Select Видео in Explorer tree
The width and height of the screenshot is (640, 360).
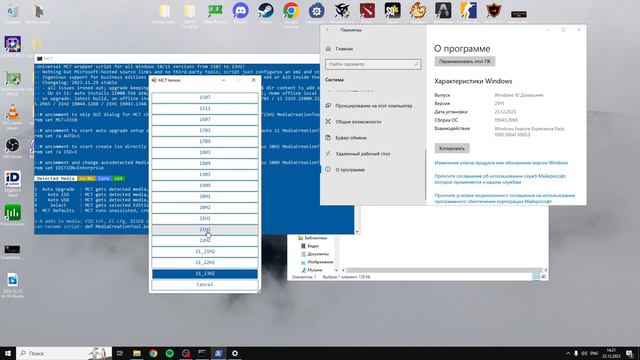pos(310,246)
